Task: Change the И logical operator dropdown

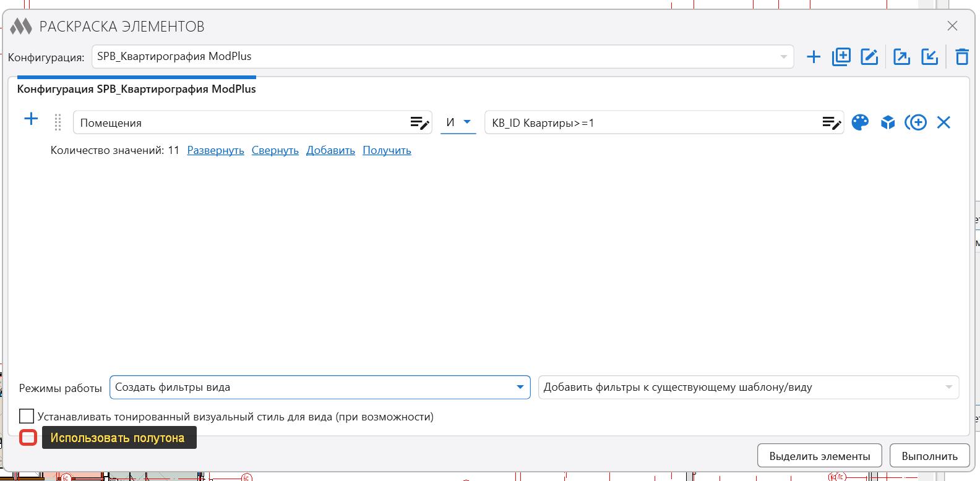Action: (458, 122)
